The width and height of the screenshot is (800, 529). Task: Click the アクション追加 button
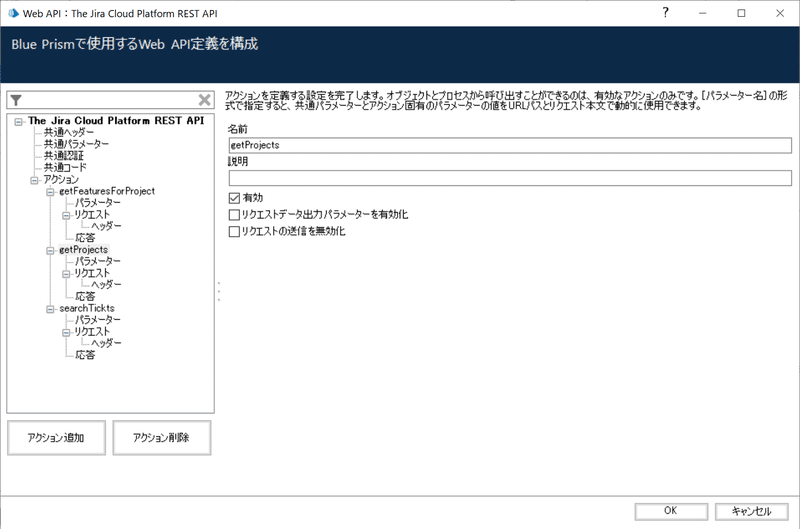pyautogui.click(x=56, y=438)
